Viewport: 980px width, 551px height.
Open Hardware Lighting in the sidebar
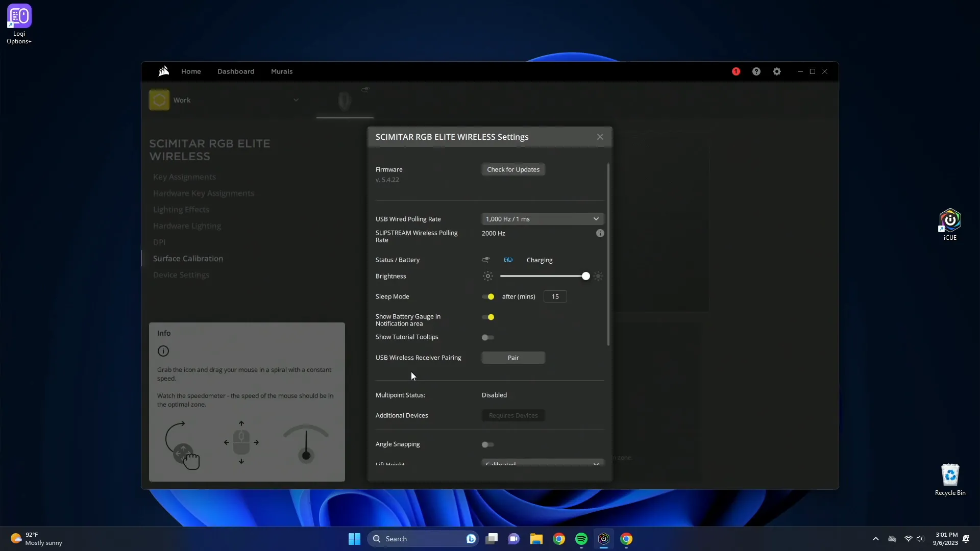click(x=187, y=226)
